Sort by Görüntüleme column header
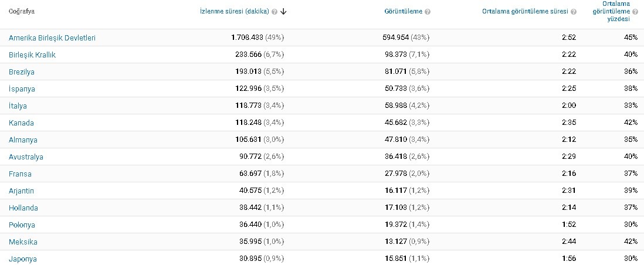Screen dimensions: 644x265 pos(404,12)
